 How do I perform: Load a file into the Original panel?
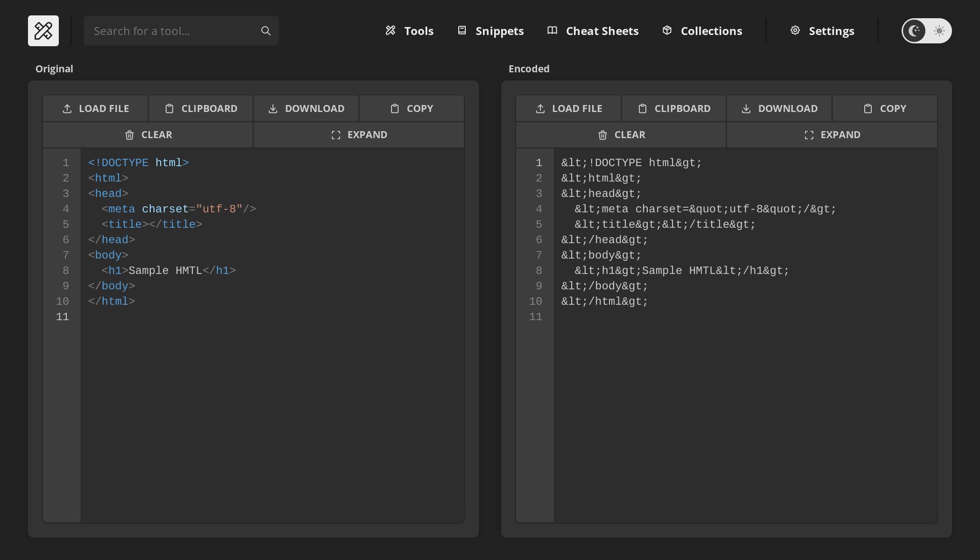point(95,108)
